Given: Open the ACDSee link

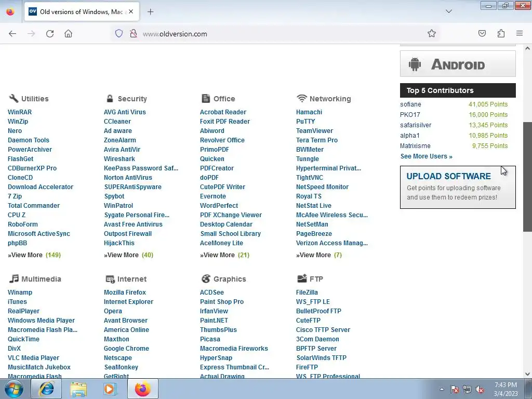Looking at the screenshot, I should (x=212, y=292).
